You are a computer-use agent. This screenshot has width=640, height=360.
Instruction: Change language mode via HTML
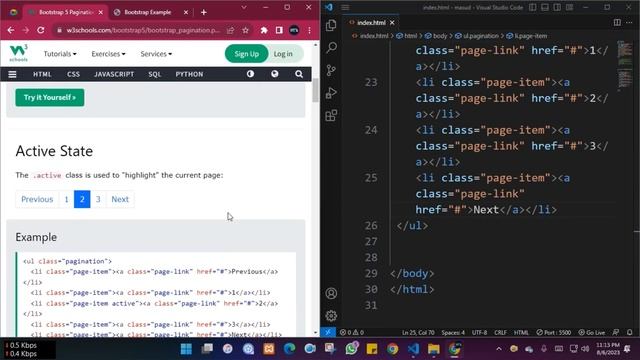pos(521,332)
